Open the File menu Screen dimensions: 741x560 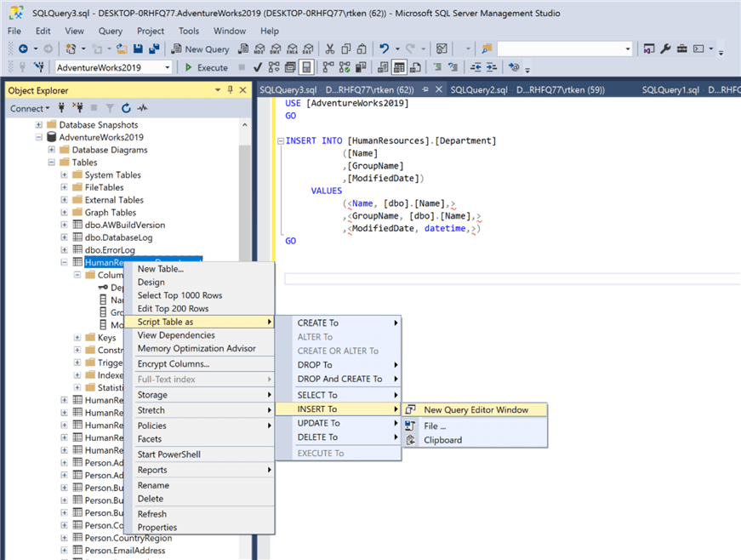coord(14,31)
